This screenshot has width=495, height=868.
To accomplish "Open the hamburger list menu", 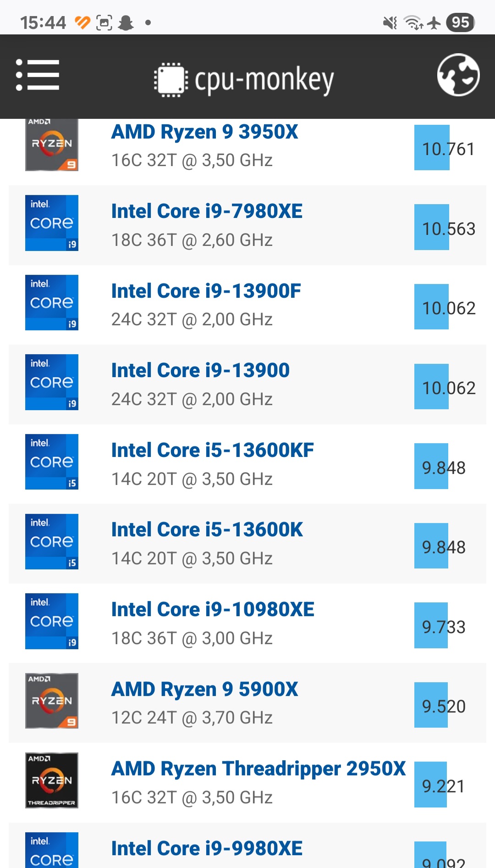I will (x=38, y=75).
